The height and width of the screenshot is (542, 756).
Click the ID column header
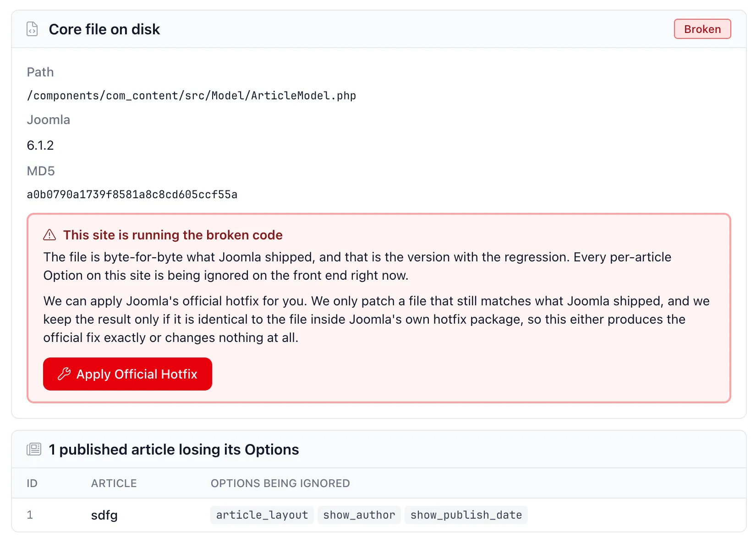32,483
